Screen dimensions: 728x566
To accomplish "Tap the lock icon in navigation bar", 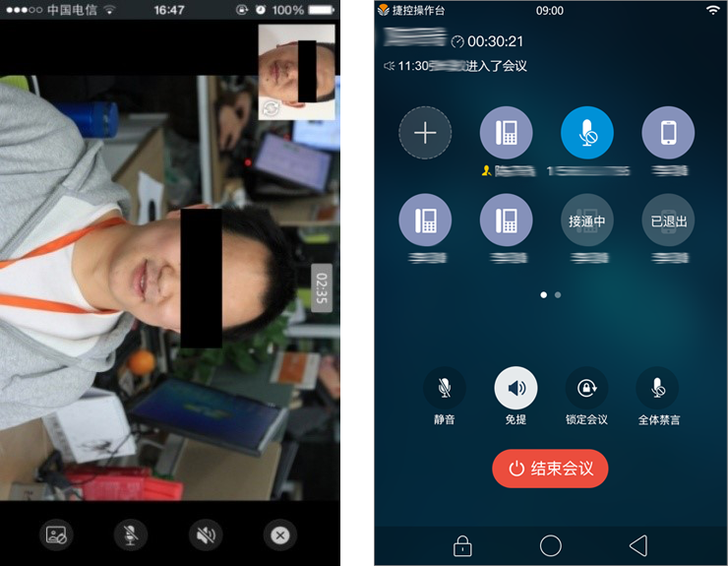I will [461, 546].
